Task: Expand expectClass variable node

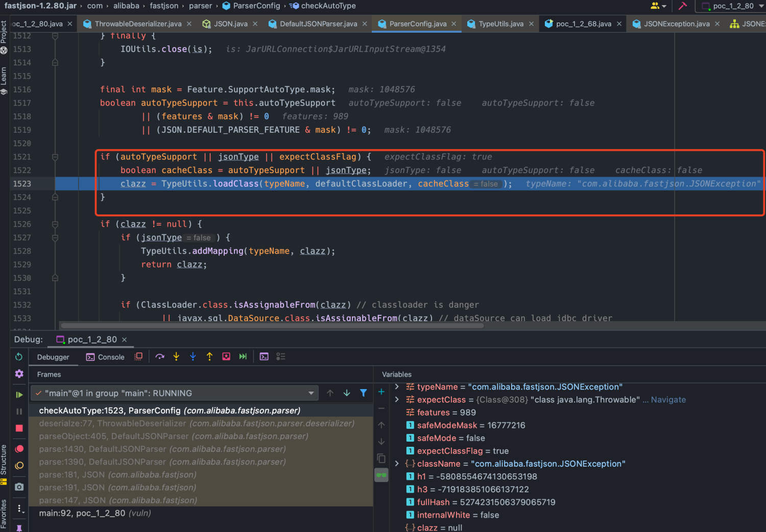Action: pos(397,400)
